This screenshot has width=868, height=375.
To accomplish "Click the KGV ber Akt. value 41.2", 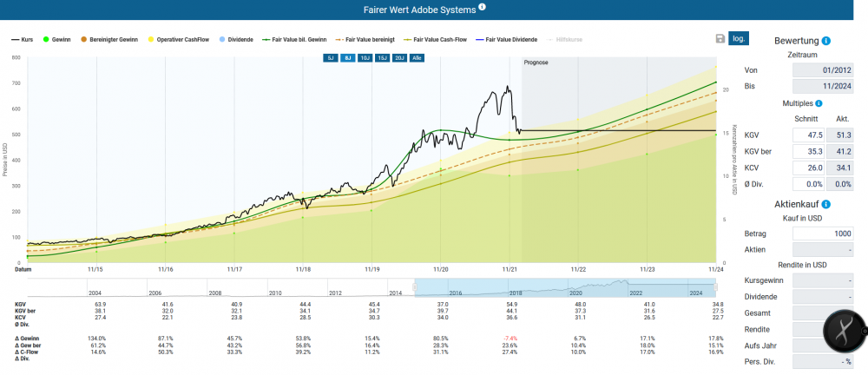I will (839, 151).
